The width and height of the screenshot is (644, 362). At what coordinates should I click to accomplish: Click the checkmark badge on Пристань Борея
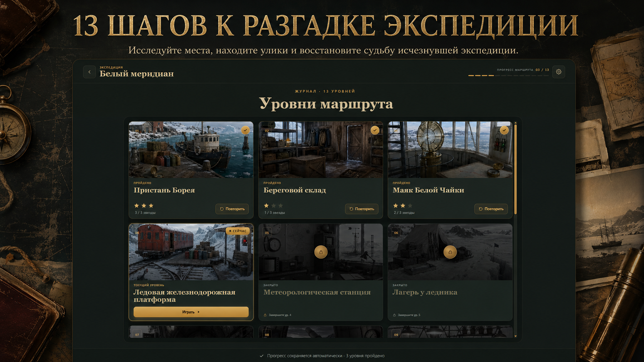245,130
